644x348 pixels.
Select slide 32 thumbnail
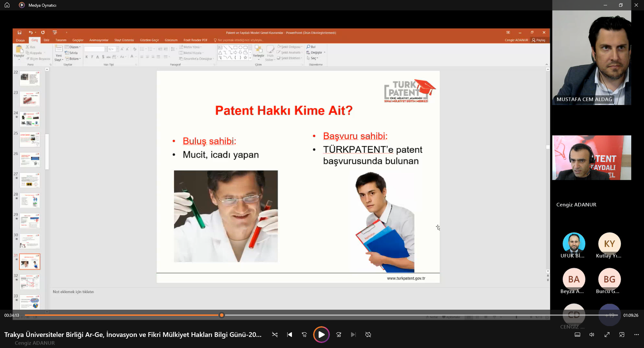30,282
